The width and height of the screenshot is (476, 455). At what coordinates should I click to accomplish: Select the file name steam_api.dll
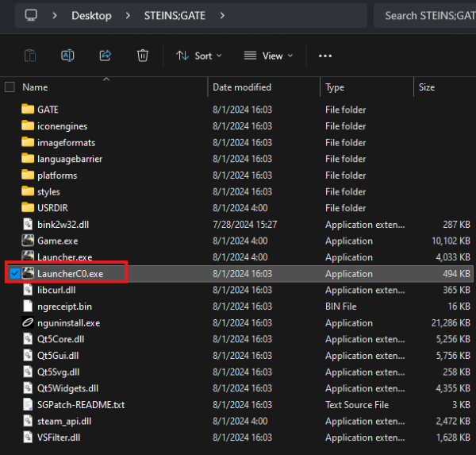click(64, 422)
